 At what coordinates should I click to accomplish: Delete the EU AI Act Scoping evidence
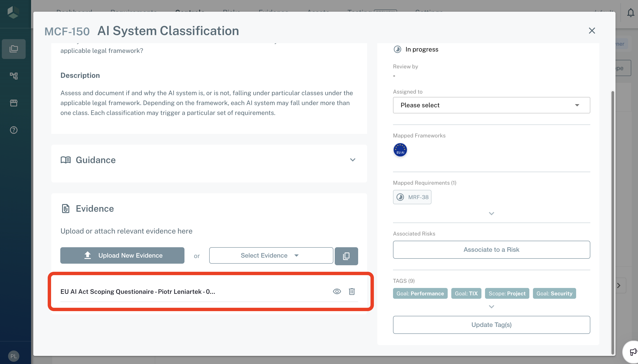tap(352, 291)
